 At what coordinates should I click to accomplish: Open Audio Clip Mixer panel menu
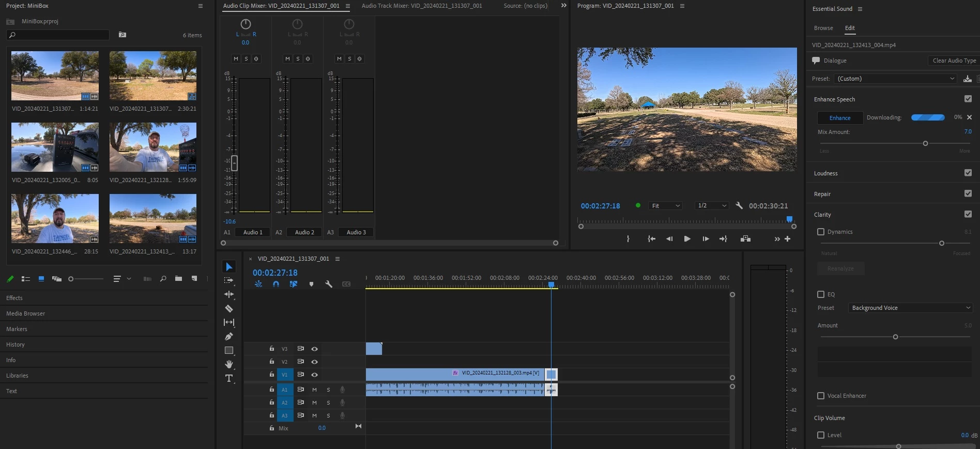coord(347,6)
